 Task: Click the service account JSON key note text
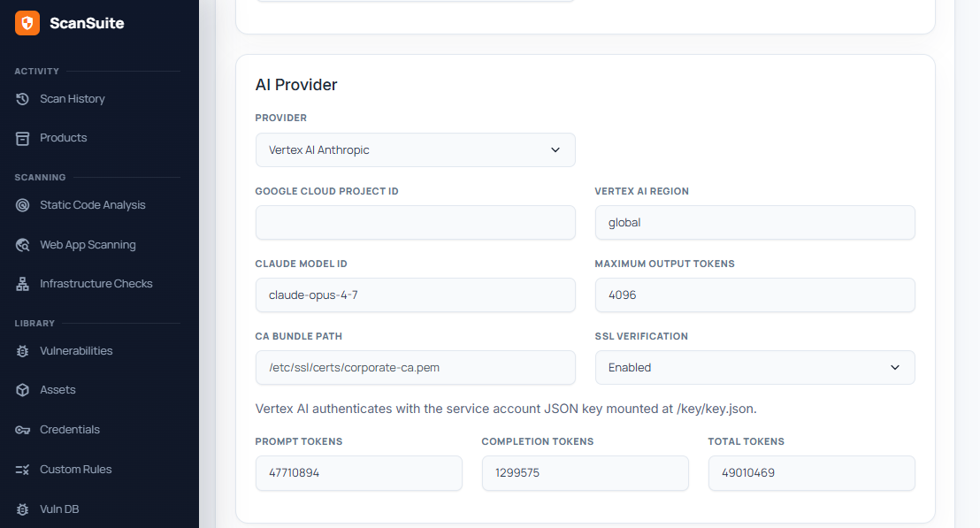tap(506, 409)
